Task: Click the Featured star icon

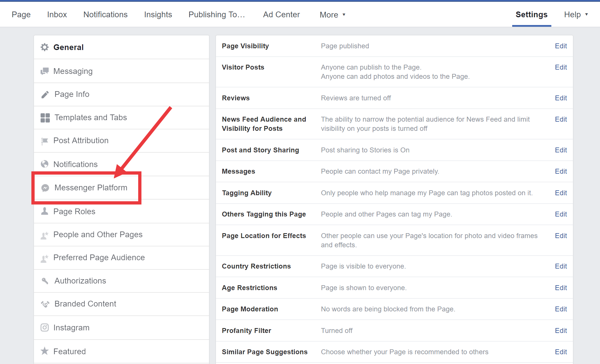Action: pos(45,351)
